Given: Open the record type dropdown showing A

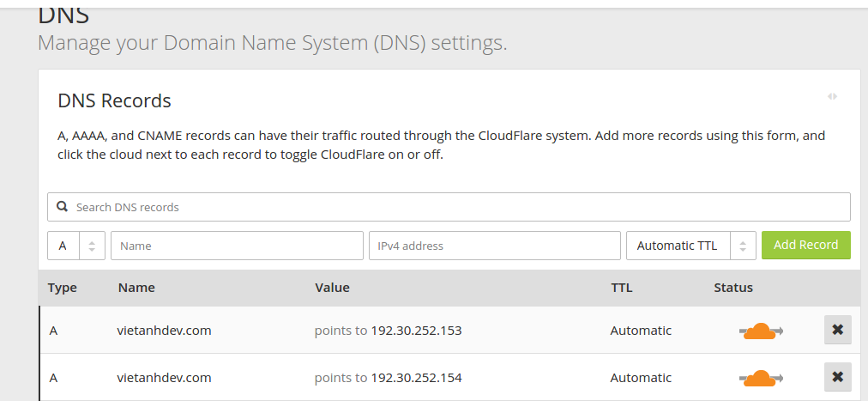Looking at the screenshot, I should pyautogui.click(x=75, y=246).
